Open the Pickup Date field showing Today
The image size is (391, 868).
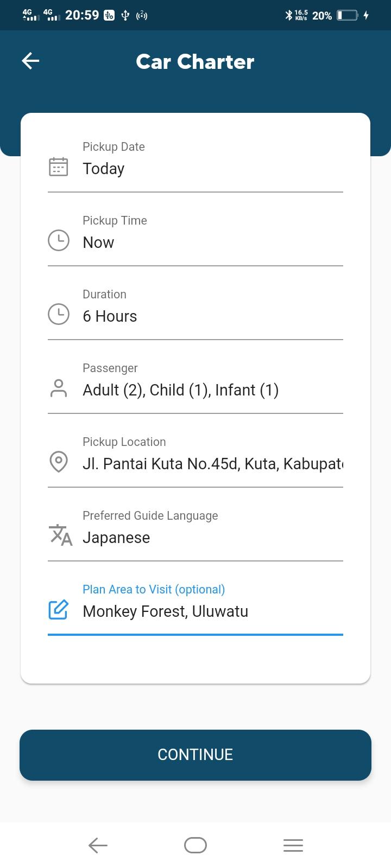tap(195, 164)
